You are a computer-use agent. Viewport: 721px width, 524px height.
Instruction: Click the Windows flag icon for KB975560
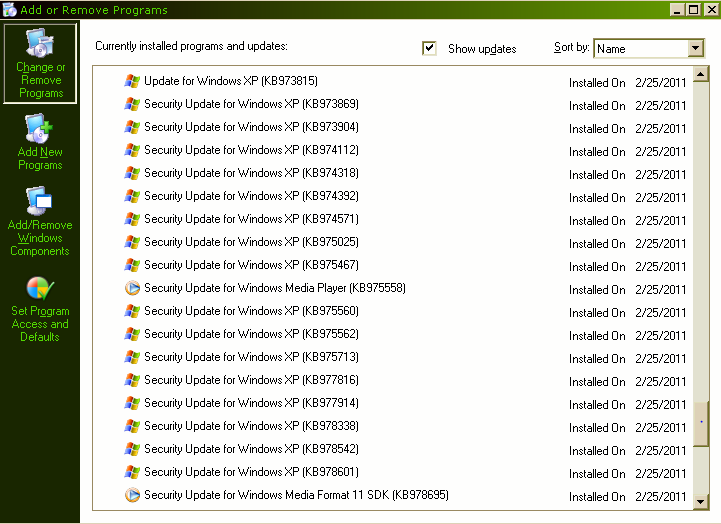pyautogui.click(x=132, y=311)
